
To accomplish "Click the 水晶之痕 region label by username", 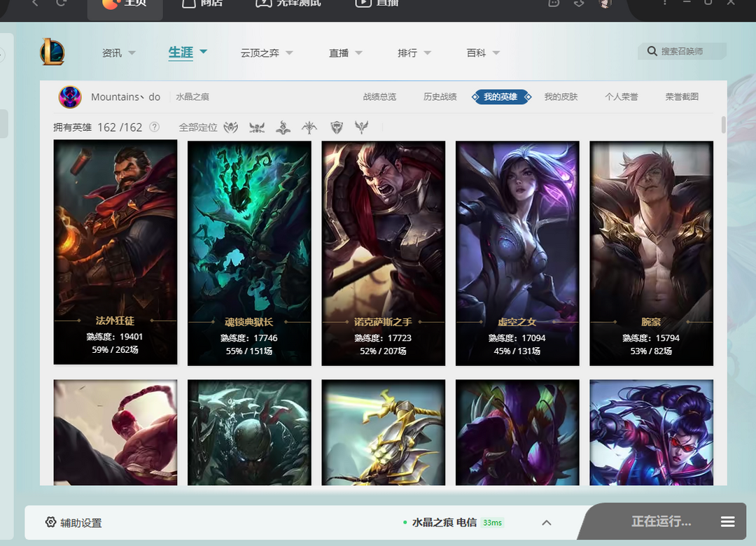I will coord(192,97).
